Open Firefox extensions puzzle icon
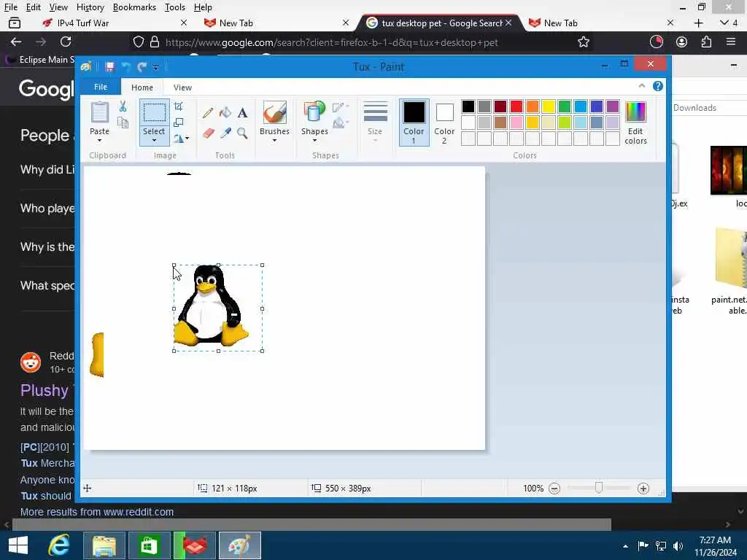747x560 pixels. [706, 42]
